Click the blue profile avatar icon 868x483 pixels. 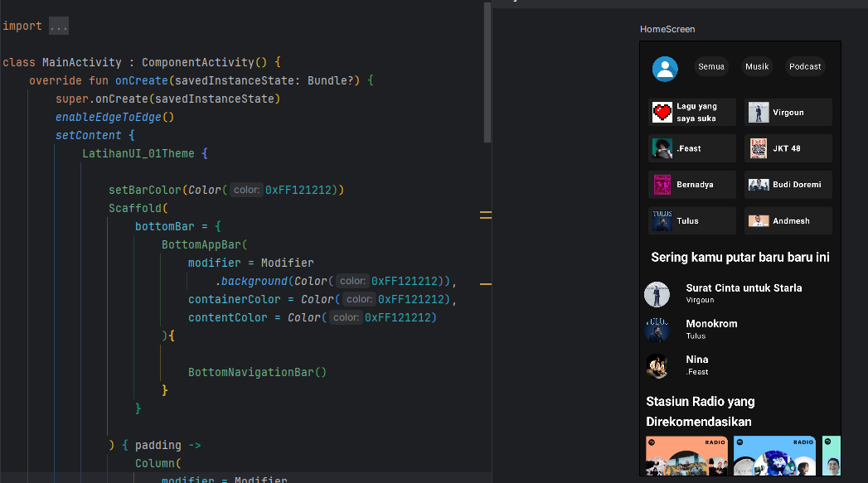665,69
